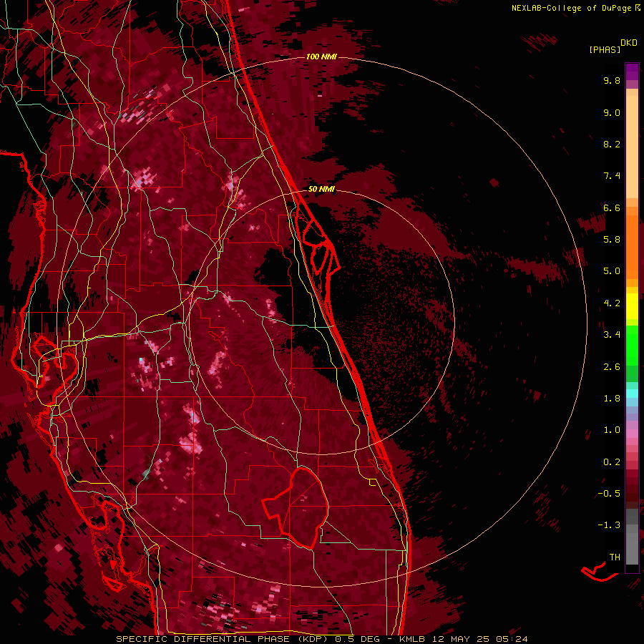This screenshot has width=644, height=644.
Task: Select the 6.6 scale value
Action: [612, 208]
